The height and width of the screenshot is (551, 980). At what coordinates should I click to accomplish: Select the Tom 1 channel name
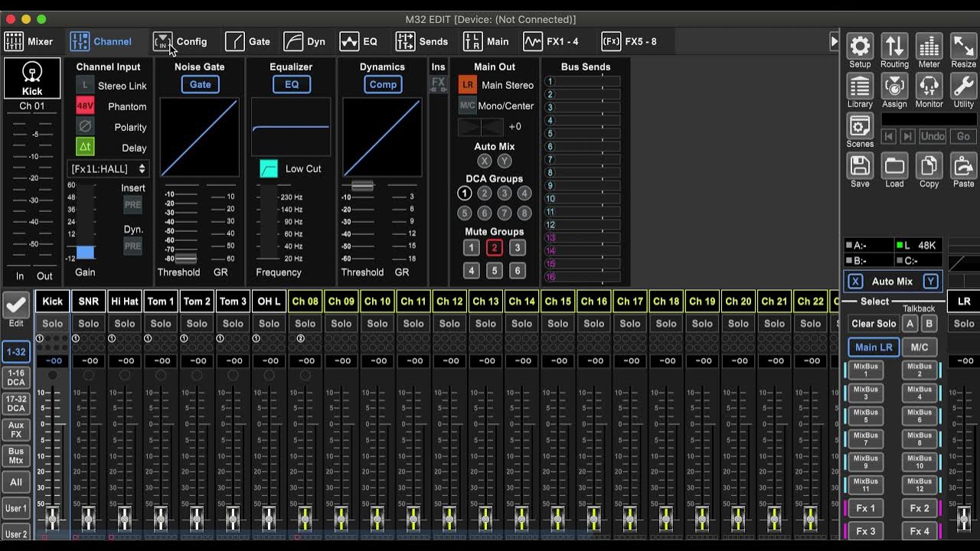pyautogui.click(x=161, y=302)
